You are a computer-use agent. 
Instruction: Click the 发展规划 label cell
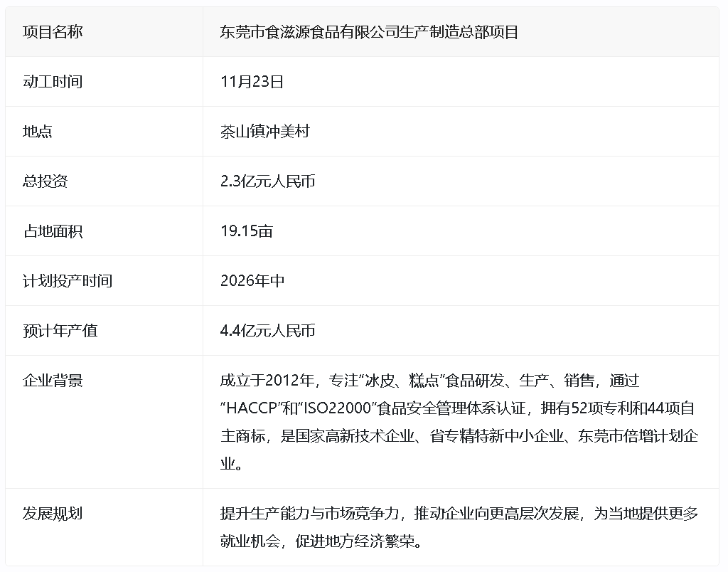53,514
